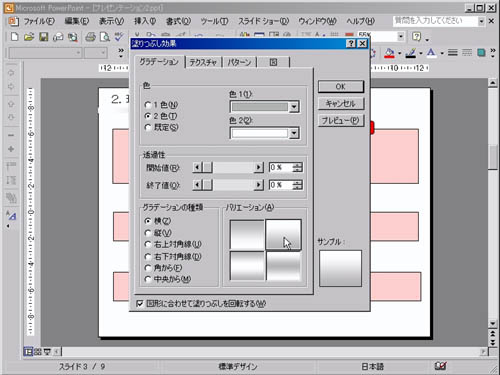This screenshot has width=500, height=375.
Task: Click the Move Up outline toolbar icon
Action: pyautogui.click(x=11, y=104)
